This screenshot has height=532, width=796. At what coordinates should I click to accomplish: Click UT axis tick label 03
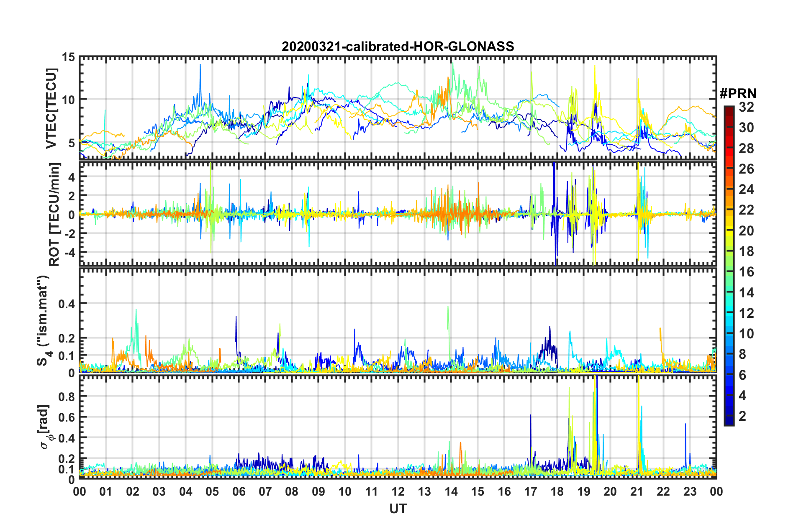(x=159, y=491)
